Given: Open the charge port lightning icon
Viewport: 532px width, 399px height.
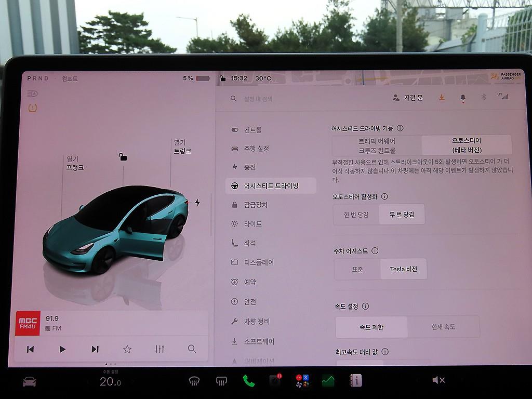Looking at the screenshot, I should (197, 203).
